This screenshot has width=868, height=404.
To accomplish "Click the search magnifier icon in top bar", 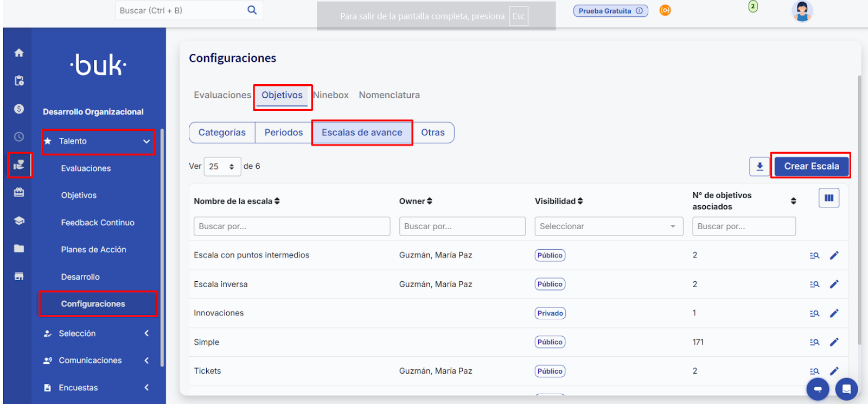I will pos(252,10).
